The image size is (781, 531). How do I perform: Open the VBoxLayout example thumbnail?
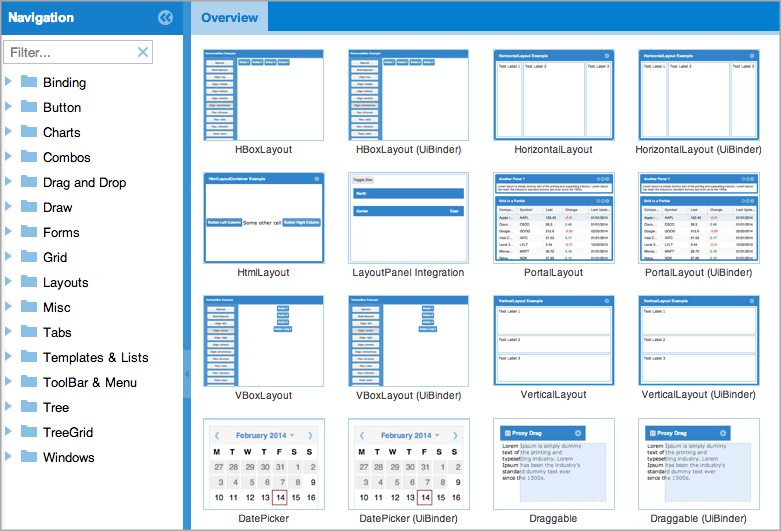pyautogui.click(x=263, y=341)
